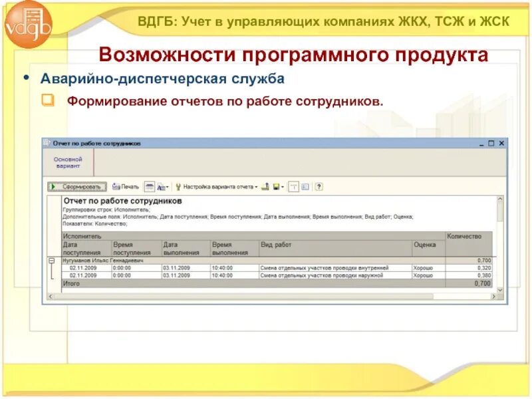Select the Оценка column header
The image size is (532, 399).
pyautogui.click(x=428, y=248)
